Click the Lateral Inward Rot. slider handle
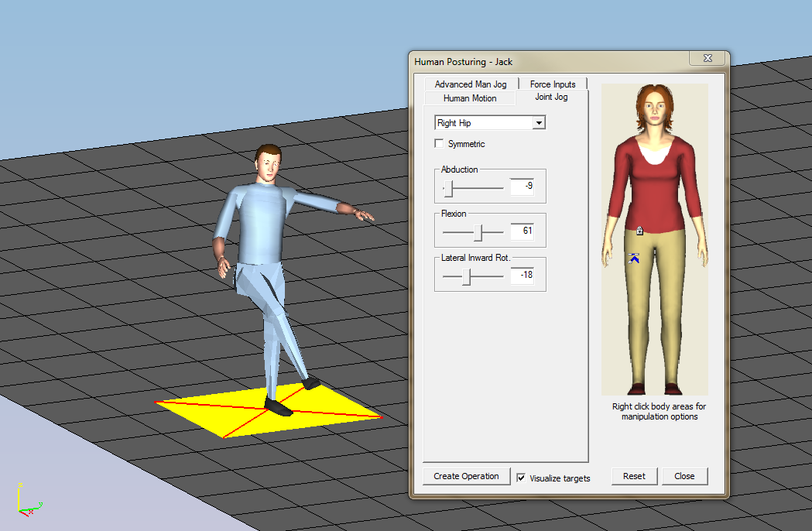The image size is (812, 531). (x=467, y=276)
